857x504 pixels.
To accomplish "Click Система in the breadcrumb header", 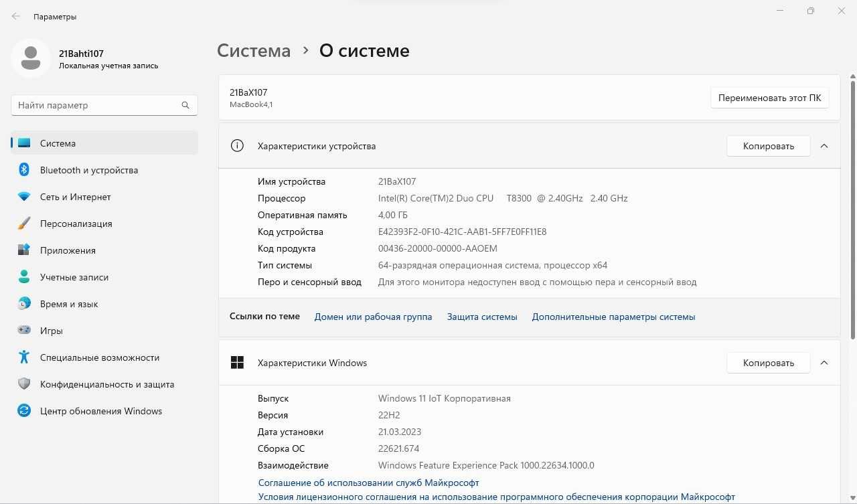I will tap(254, 51).
